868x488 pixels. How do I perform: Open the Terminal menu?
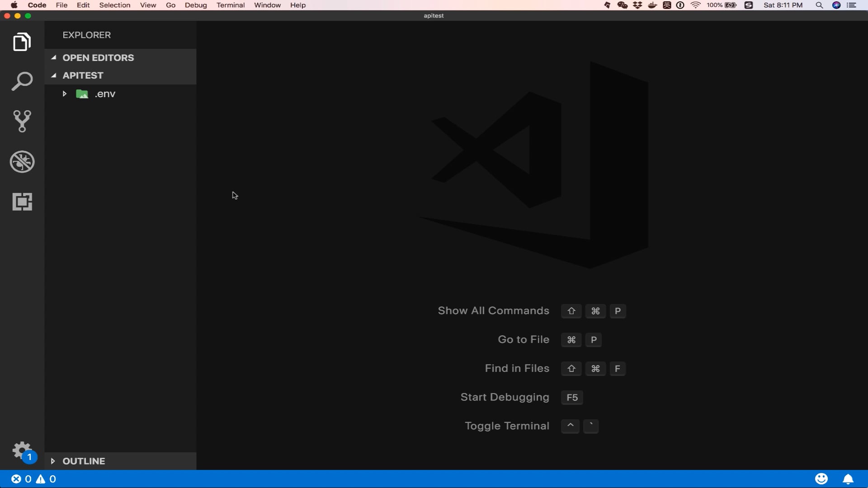[231, 5]
